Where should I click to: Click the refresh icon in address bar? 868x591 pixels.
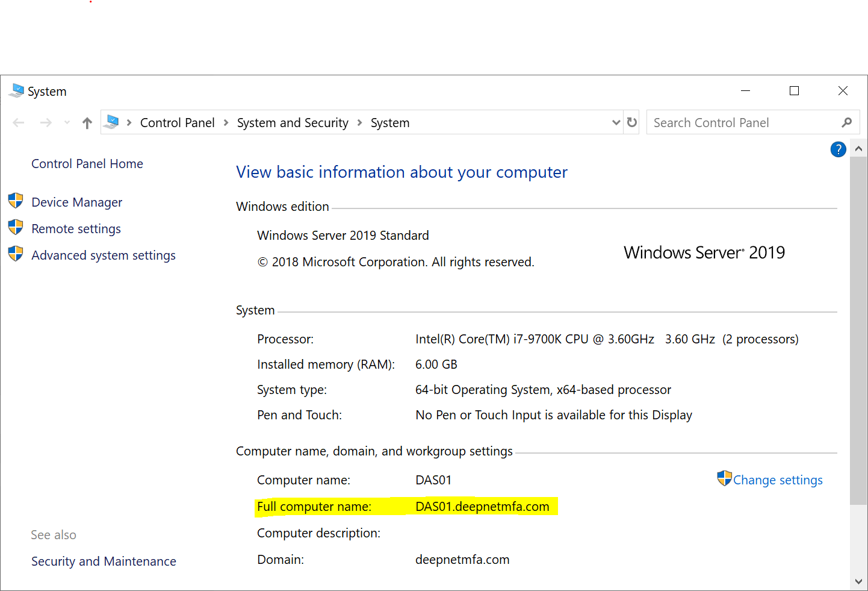pyautogui.click(x=631, y=122)
